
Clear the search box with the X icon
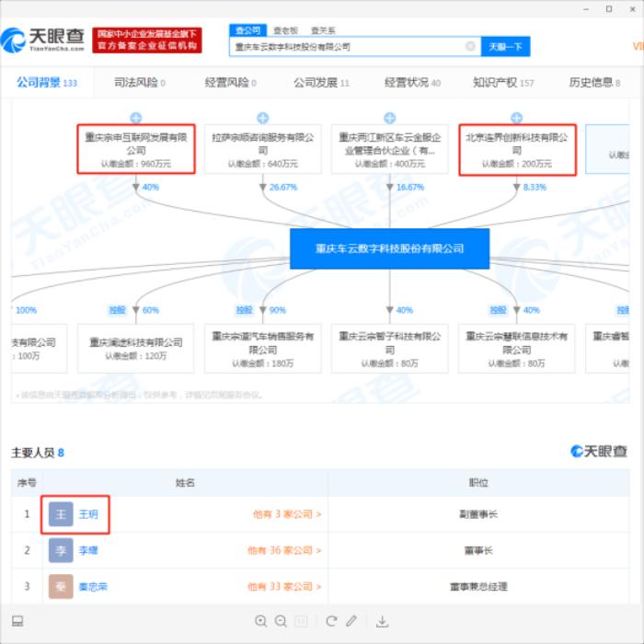(470, 46)
